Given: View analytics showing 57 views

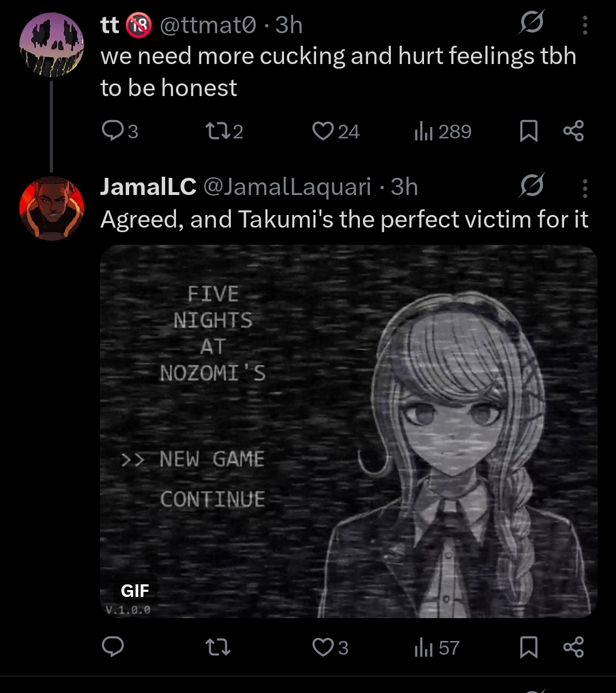Looking at the screenshot, I should pyautogui.click(x=437, y=647).
